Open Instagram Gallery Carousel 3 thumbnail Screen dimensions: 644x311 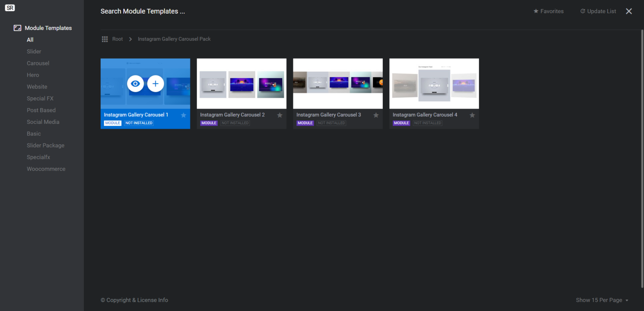pos(338,84)
